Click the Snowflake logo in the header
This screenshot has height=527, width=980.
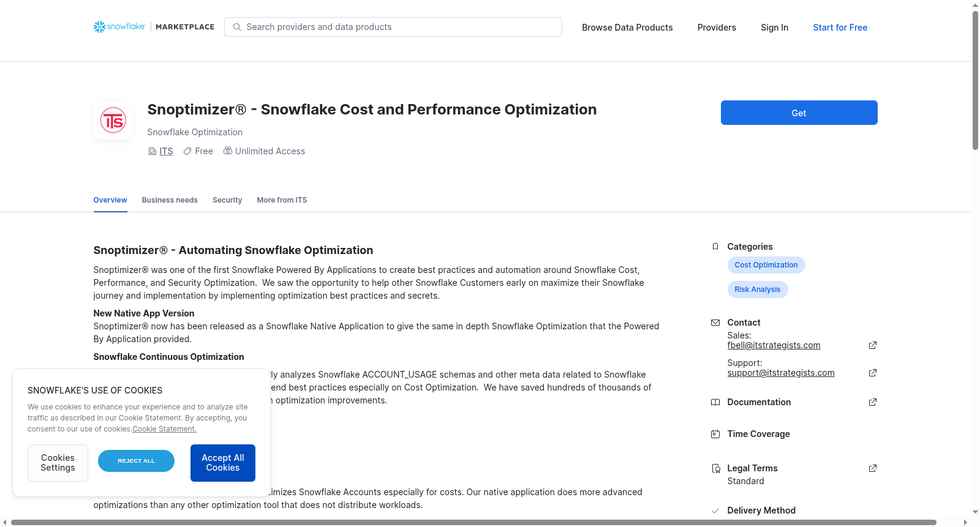[119, 27]
